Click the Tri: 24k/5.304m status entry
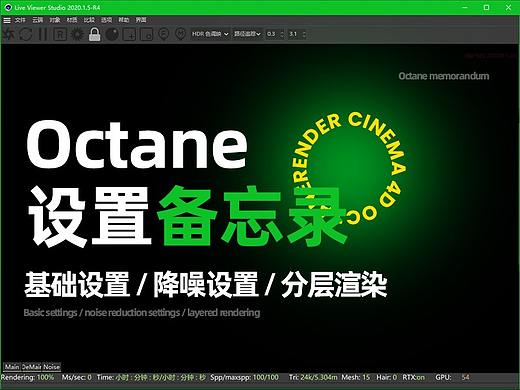Screen dimensions: 520x390 [x=313, y=378]
